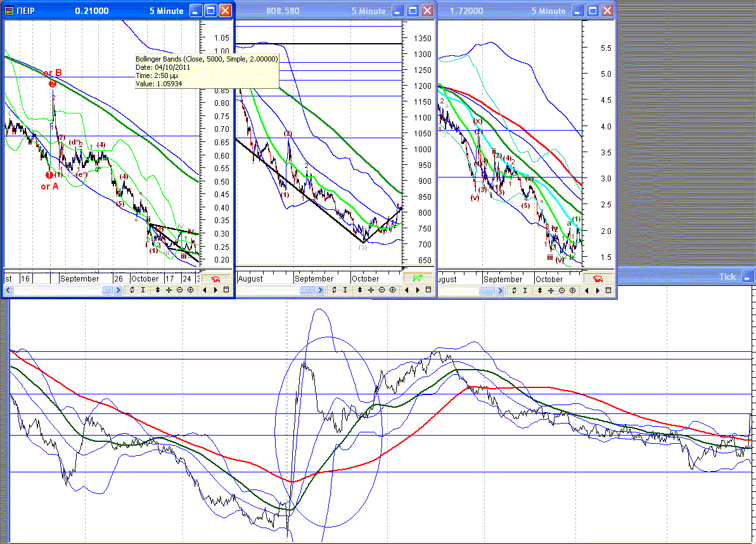Click "5.5" on the 1.72000 price axis
The image size is (756, 544).
tap(606, 48)
